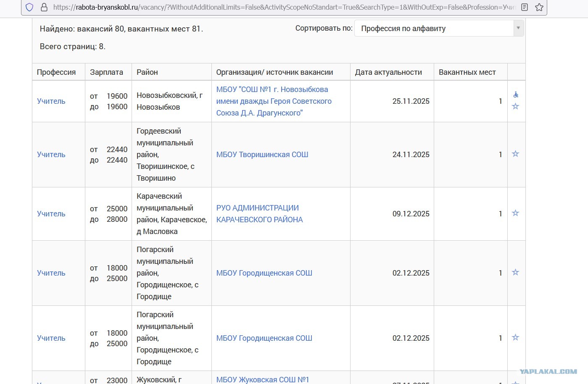Open МБОУ СОШ №1 г. Новозыбкова link

274,101
